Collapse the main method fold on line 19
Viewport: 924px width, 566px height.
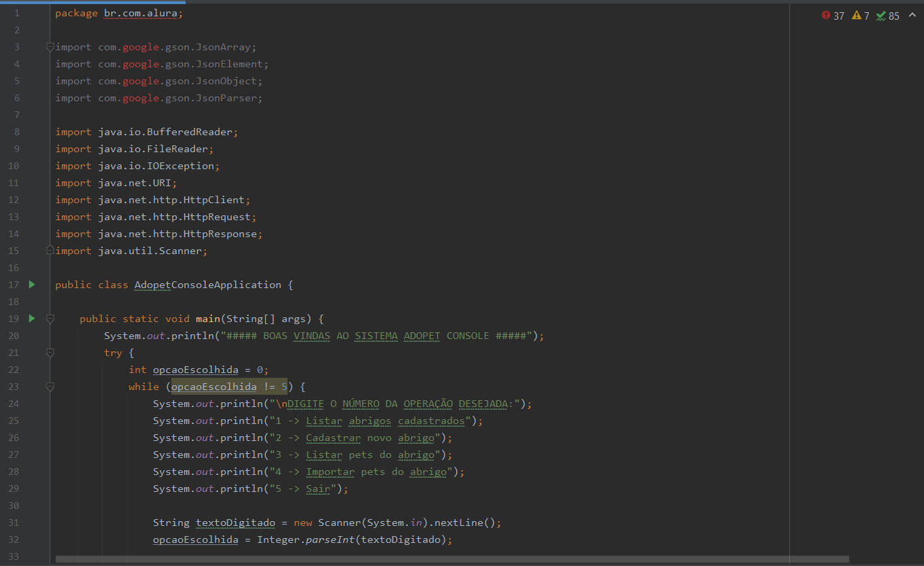[x=50, y=319]
